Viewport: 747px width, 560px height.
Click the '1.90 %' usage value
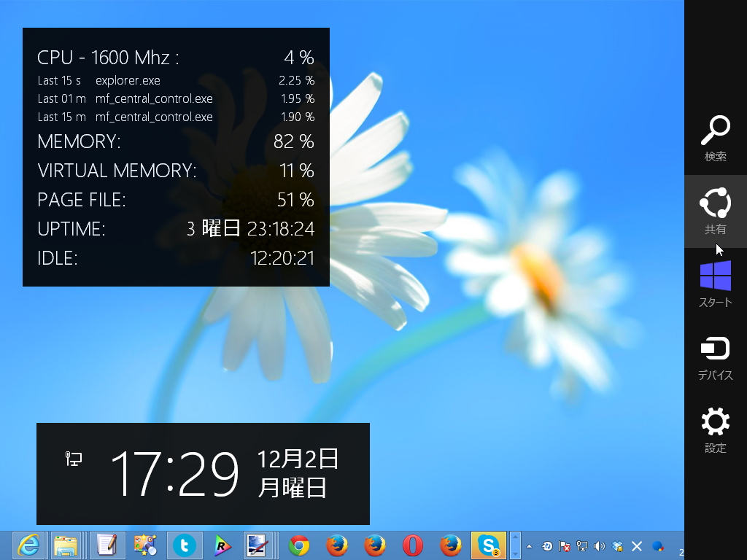(298, 117)
